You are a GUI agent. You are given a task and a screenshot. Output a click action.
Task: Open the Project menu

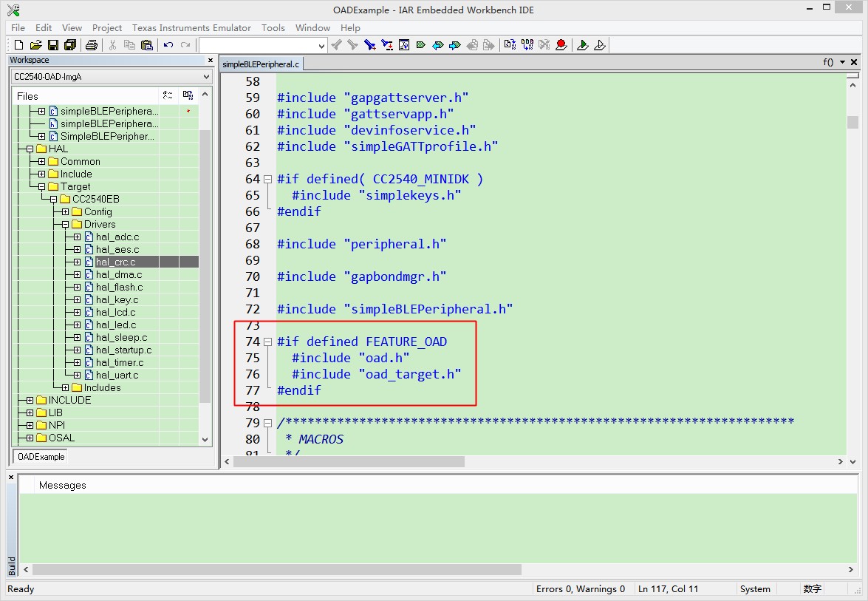coord(107,27)
